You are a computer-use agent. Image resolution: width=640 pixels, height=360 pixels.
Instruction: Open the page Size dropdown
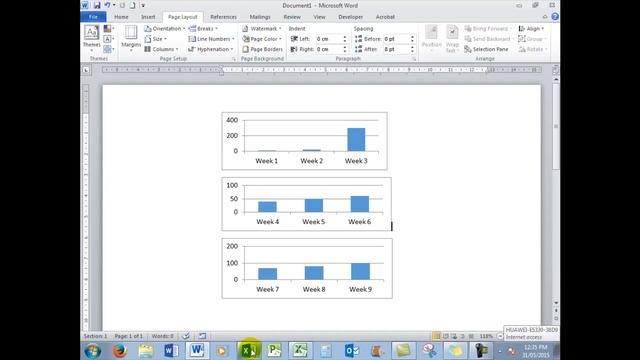click(x=156, y=39)
